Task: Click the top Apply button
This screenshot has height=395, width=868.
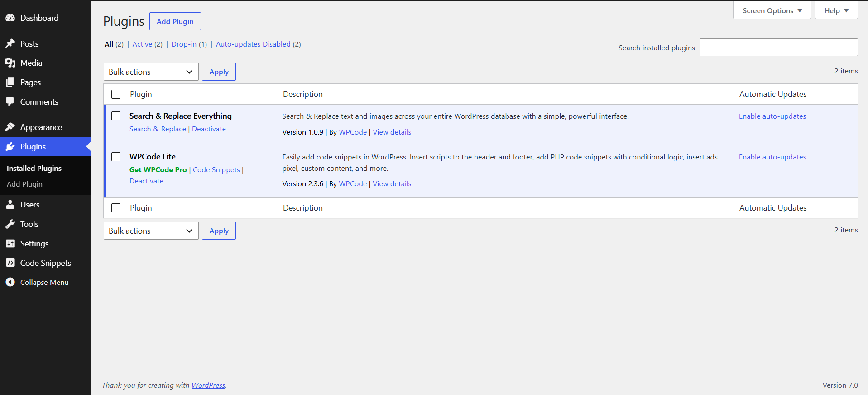Action: point(219,72)
